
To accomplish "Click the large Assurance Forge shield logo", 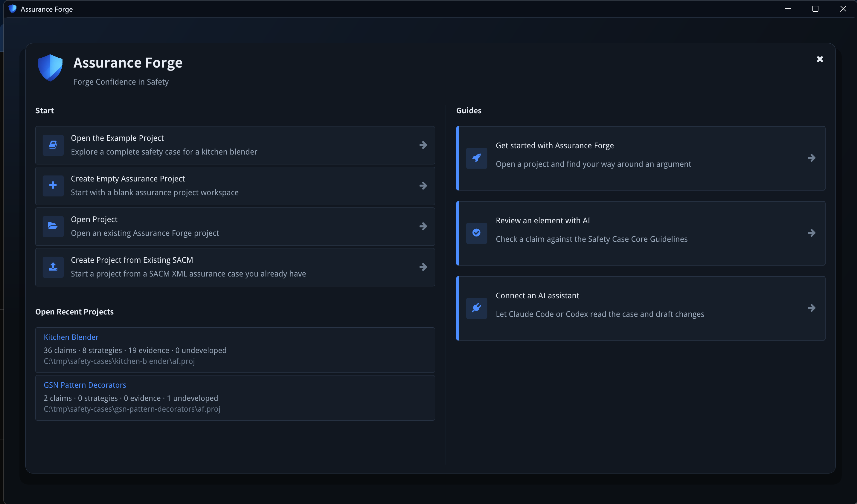I will click(50, 68).
